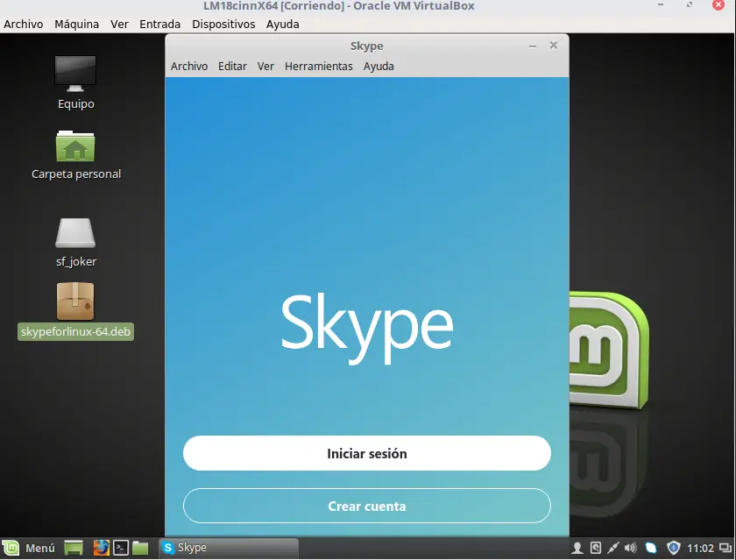Click the 11:02 panel clock
Viewport: 736px width, 560px height.
click(x=700, y=549)
